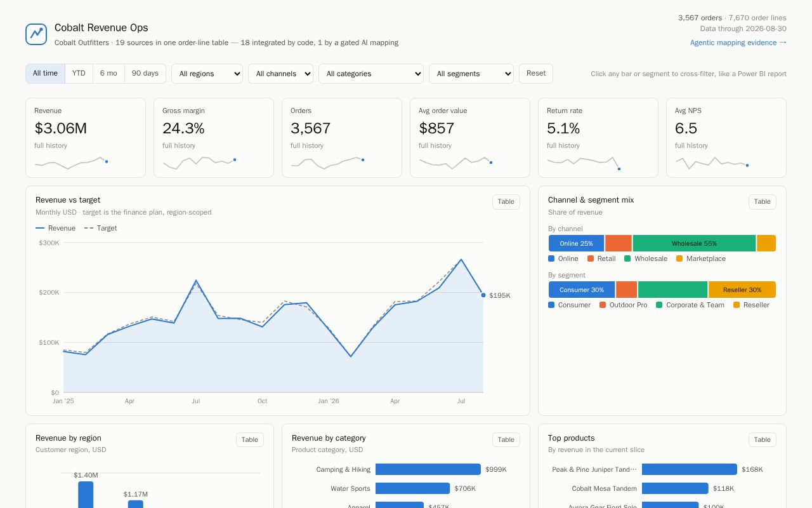Show Table view for Channel & segment mix
812x508 pixels.
click(763, 202)
